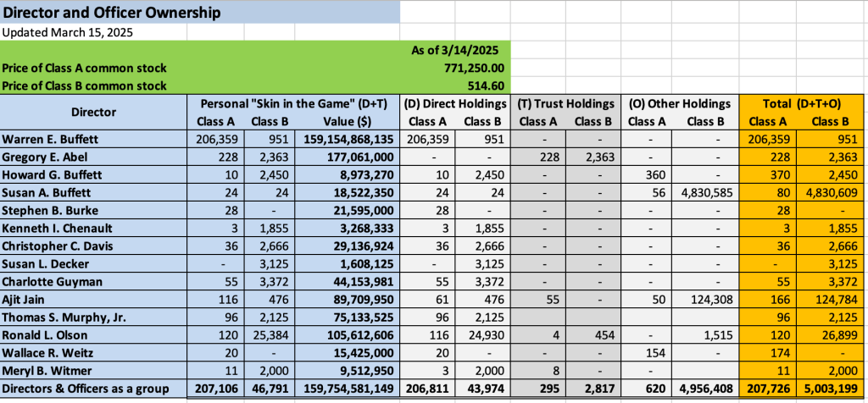This screenshot has height=403, width=868.
Task: Click the "Director" column header cell
Action: point(93,113)
